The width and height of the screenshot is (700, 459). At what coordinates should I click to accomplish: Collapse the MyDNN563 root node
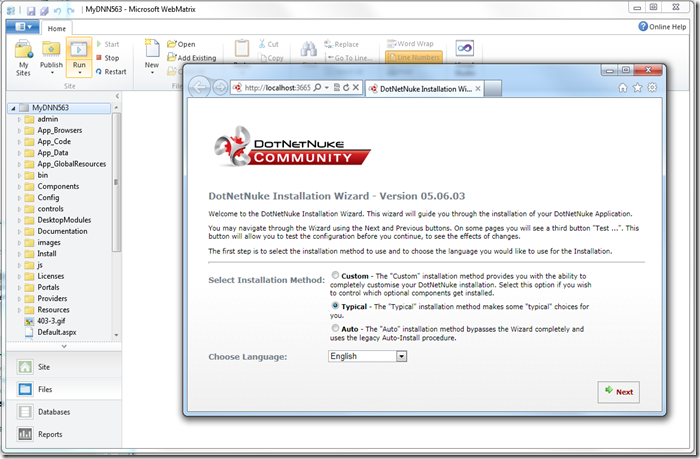pyautogui.click(x=13, y=108)
